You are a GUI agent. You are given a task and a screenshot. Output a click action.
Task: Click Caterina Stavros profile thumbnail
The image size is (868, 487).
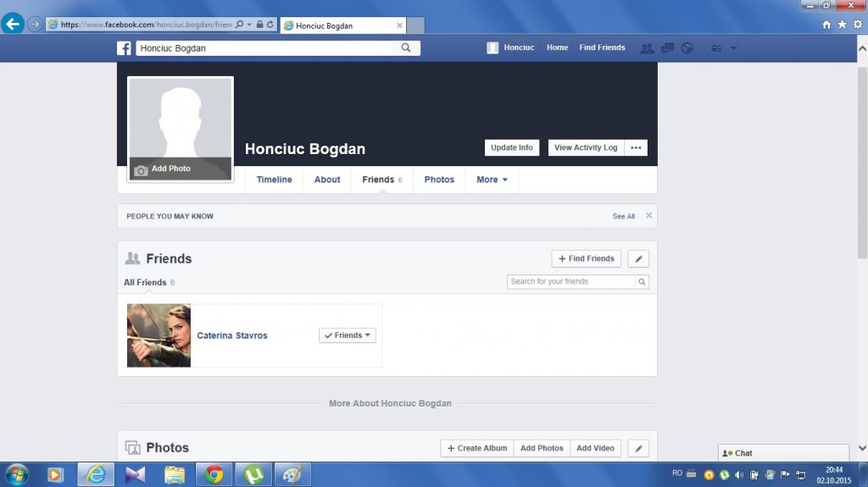coord(159,335)
